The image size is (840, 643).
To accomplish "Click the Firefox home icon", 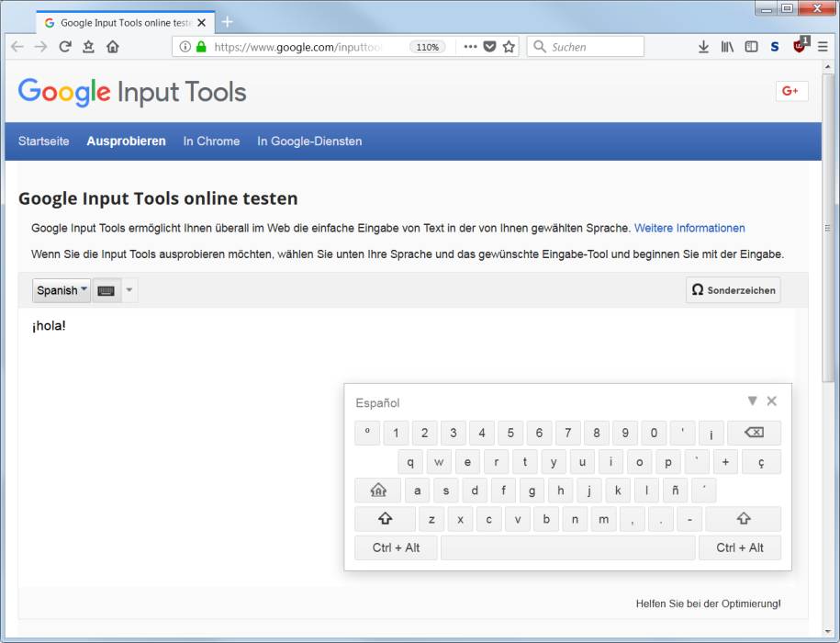I will 113,47.
